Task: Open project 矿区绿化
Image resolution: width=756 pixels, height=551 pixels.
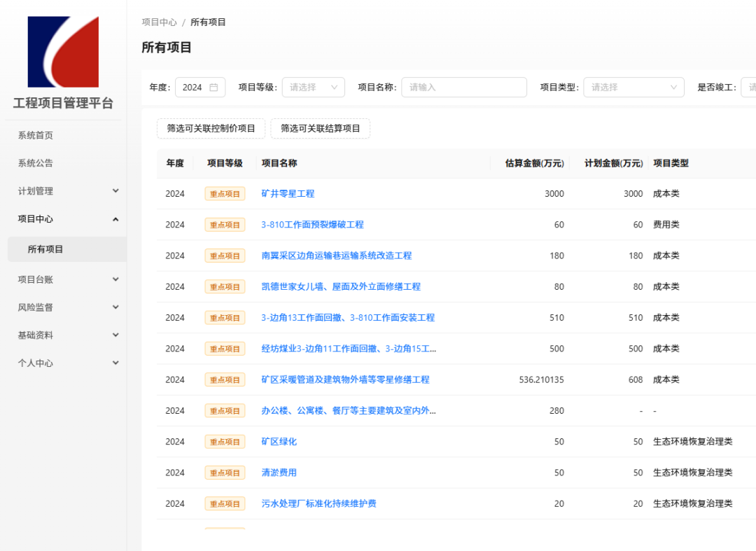Action: [x=279, y=442]
